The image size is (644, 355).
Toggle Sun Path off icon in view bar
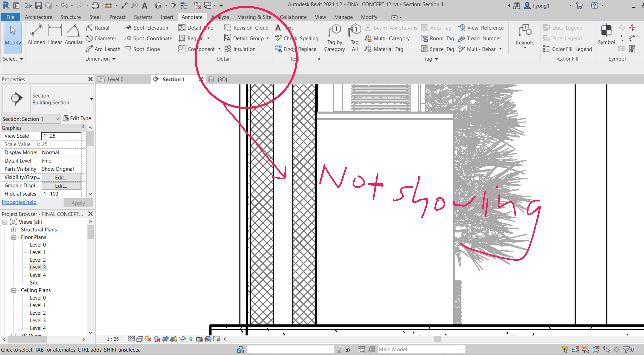coord(148,339)
